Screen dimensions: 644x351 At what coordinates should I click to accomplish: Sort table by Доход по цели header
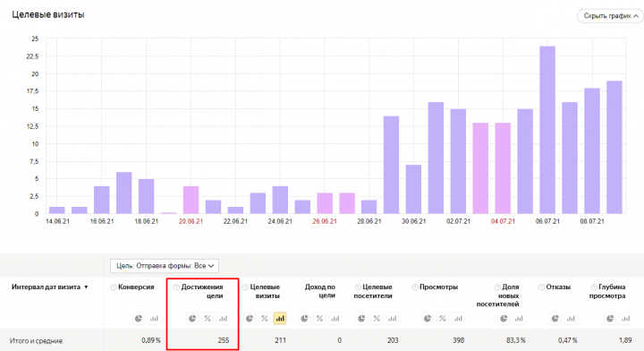(320, 291)
